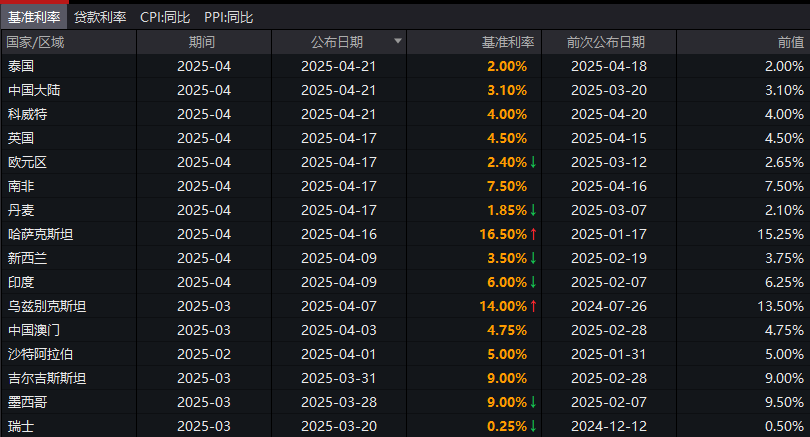Image resolution: width=810 pixels, height=437 pixels.
Task: Select the PPI:同比 tab
Action: [228, 17]
